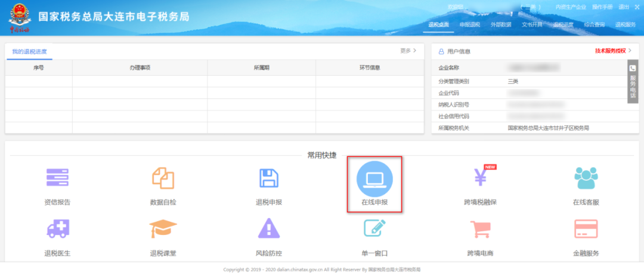Click the 所属期 column header
The image size is (644, 276).
[x=262, y=68]
